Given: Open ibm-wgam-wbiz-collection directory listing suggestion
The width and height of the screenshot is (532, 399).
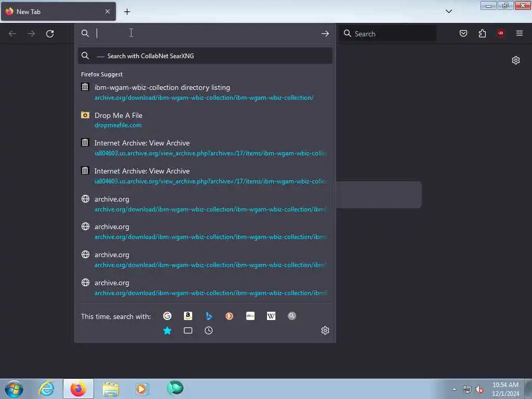Looking at the screenshot, I should (x=205, y=92).
